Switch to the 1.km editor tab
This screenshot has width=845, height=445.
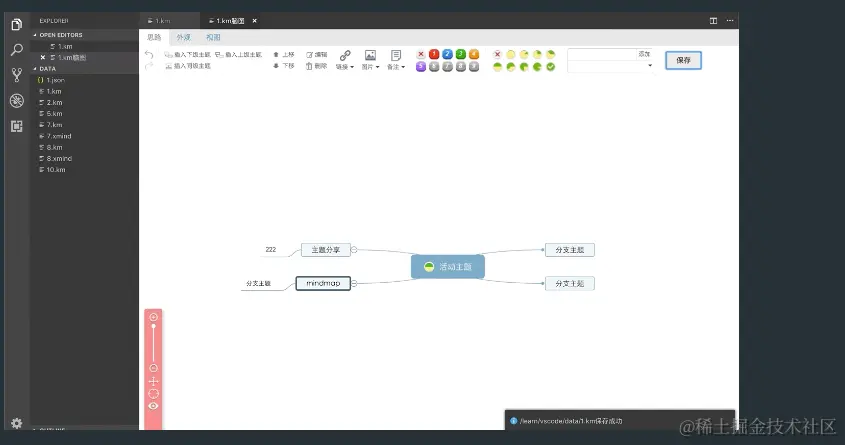162,21
